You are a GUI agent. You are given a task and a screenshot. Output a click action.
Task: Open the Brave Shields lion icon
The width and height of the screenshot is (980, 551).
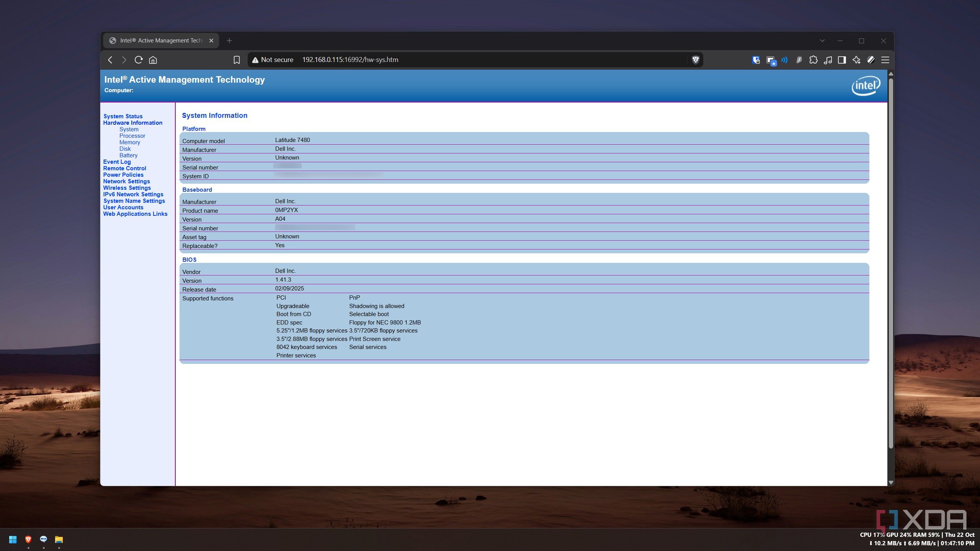pyautogui.click(x=696, y=60)
